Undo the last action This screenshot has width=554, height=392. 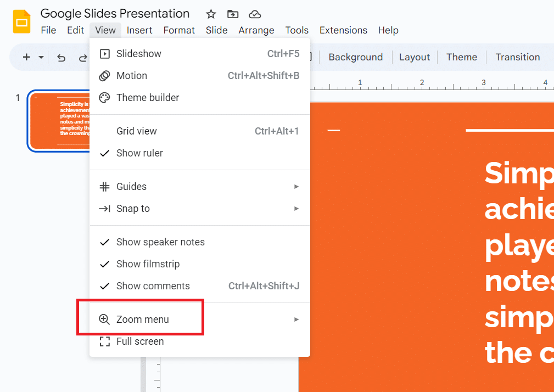pos(61,57)
